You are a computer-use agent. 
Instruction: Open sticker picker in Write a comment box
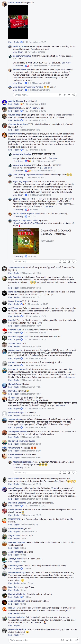point(76,640)
